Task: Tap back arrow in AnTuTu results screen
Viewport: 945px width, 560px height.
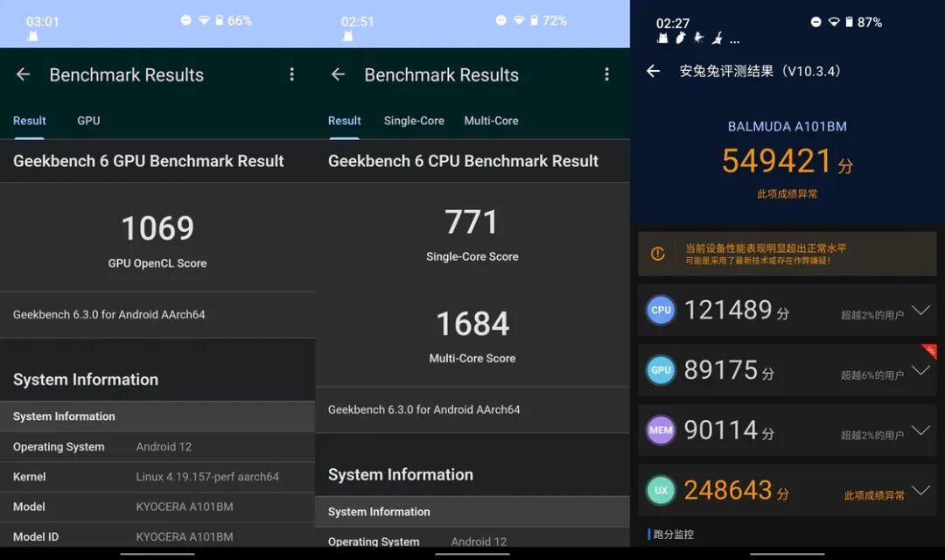Action: (x=654, y=71)
